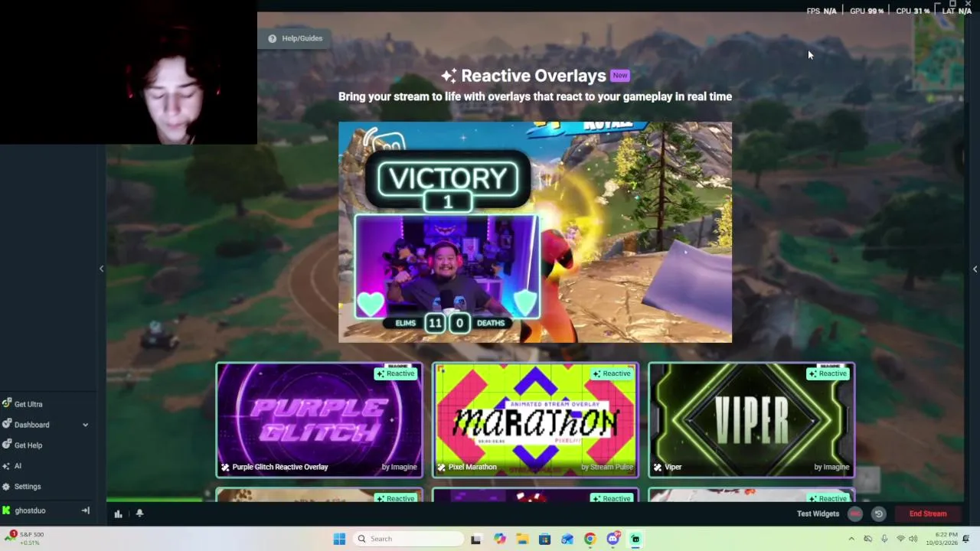The width and height of the screenshot is (980, 551).
Task: Click the logout arrow next to ghostduo
Action: click(86, 510)
